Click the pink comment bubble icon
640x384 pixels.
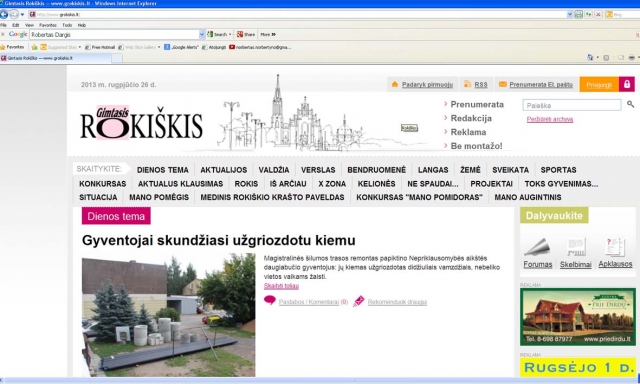pyautogui.click(x=270, y=301)
